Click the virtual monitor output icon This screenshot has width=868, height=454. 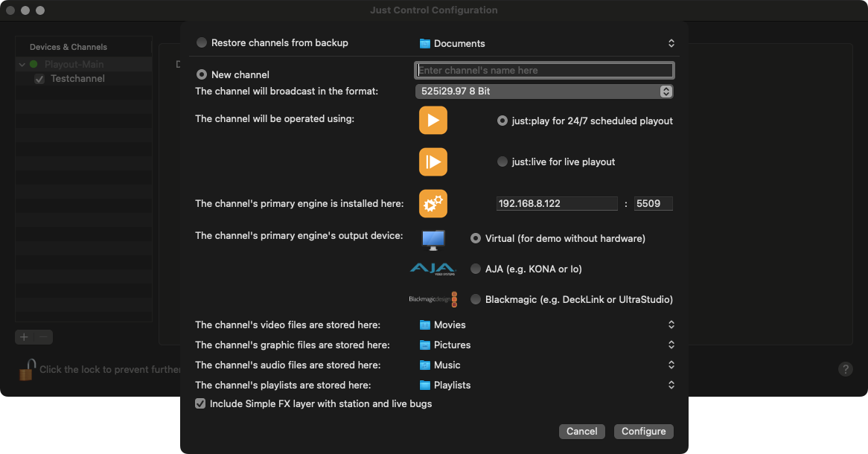pyautogui.click(x=433, y=239)
